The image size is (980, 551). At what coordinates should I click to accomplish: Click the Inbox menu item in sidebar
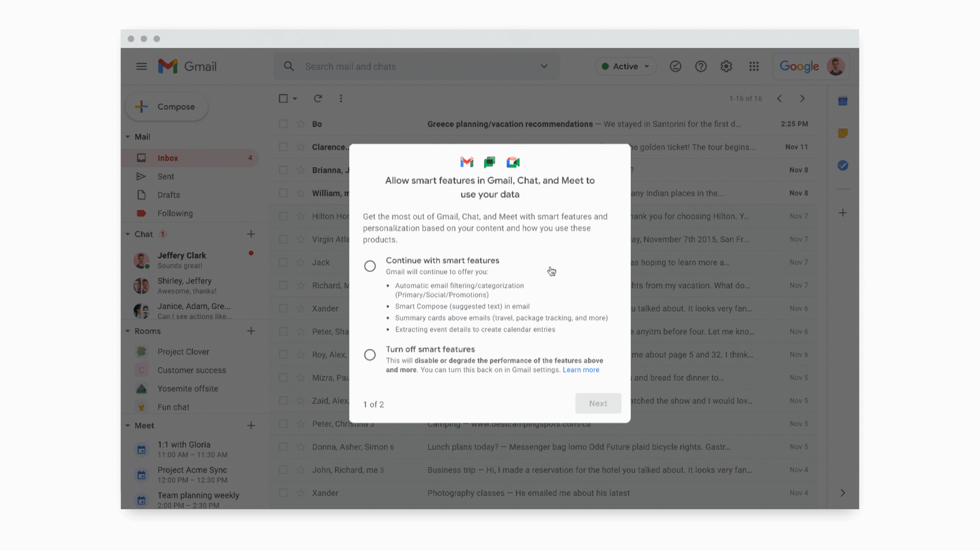click(x=167, y=158)
